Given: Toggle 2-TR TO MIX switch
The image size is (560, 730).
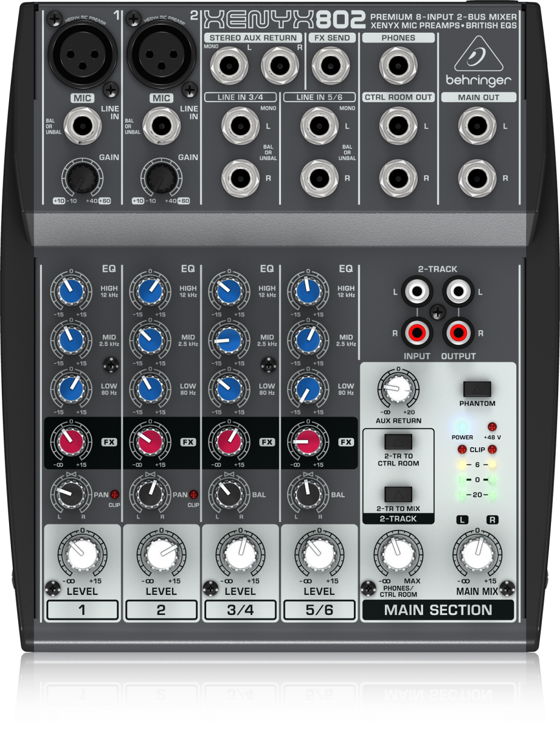Looking at the screenshot, I should click(x=398, y=494).
